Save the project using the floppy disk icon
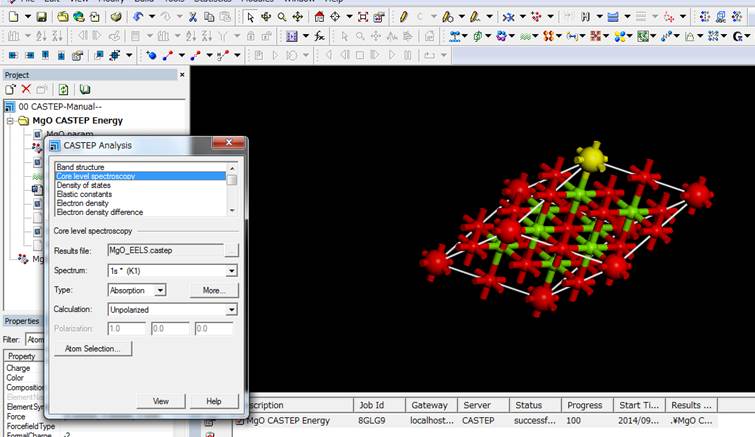755x437 pixels. [42, 17]
